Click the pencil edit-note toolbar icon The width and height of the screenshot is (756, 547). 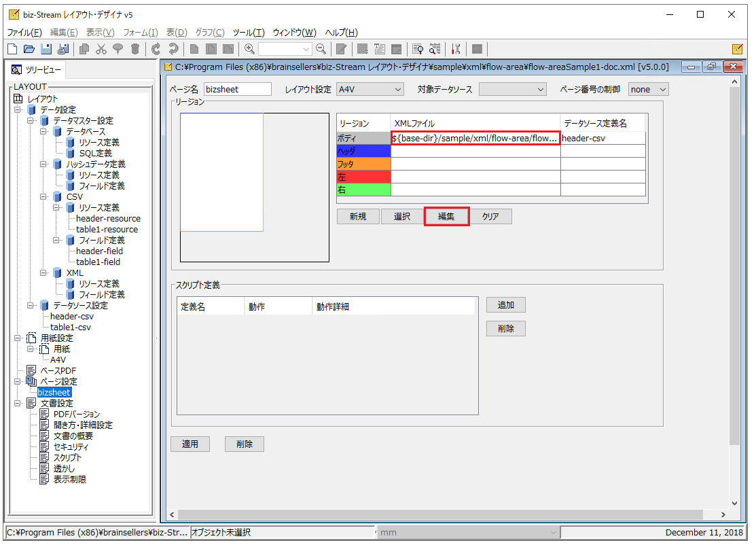pos(342,49)
